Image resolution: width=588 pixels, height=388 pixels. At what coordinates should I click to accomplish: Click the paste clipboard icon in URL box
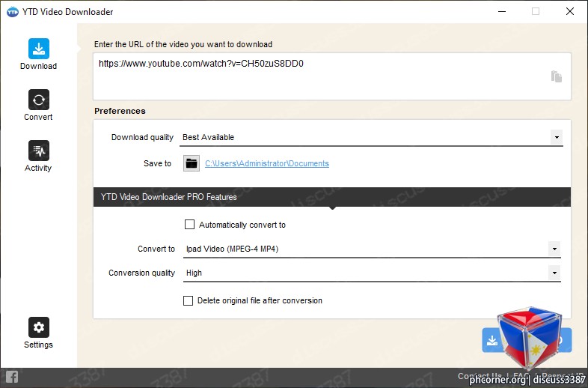tap(556, 76)
